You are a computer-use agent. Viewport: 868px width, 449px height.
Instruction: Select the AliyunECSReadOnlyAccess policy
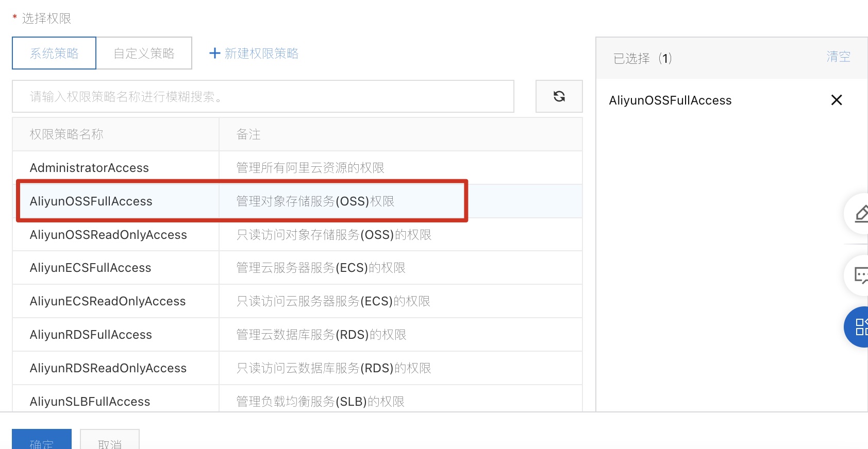pyautogui.click(x=108, y=301)
